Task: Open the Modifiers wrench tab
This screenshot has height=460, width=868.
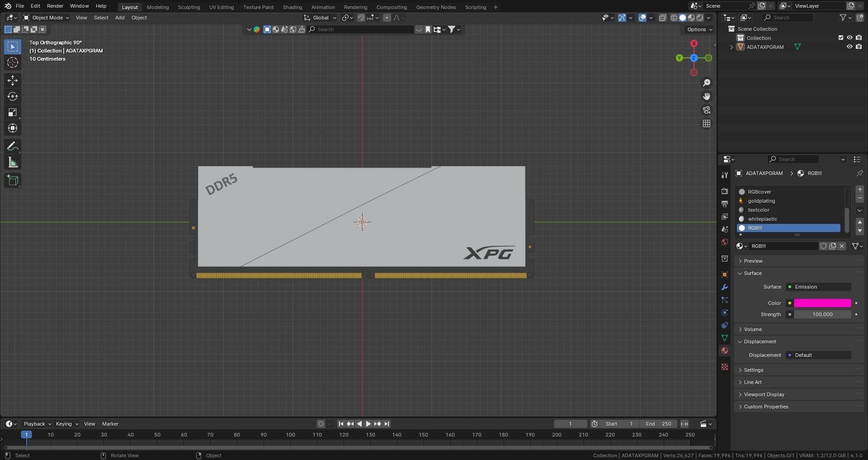Action: [725, 287]
